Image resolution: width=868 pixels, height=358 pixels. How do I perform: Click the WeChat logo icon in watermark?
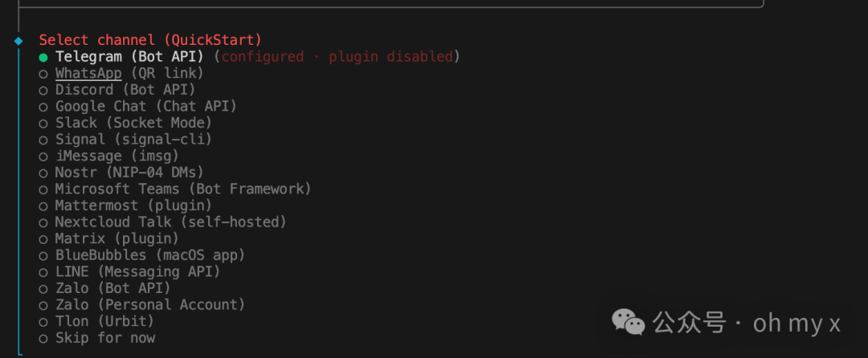pos(628,322)
